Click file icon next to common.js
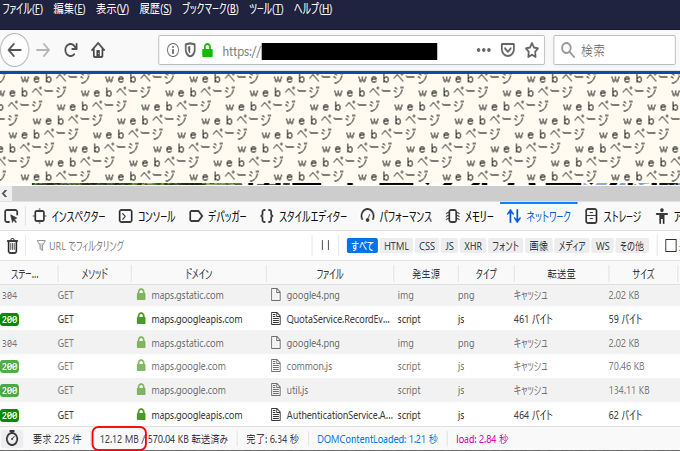This screenshot has height=451, width=680. point(276,366)
